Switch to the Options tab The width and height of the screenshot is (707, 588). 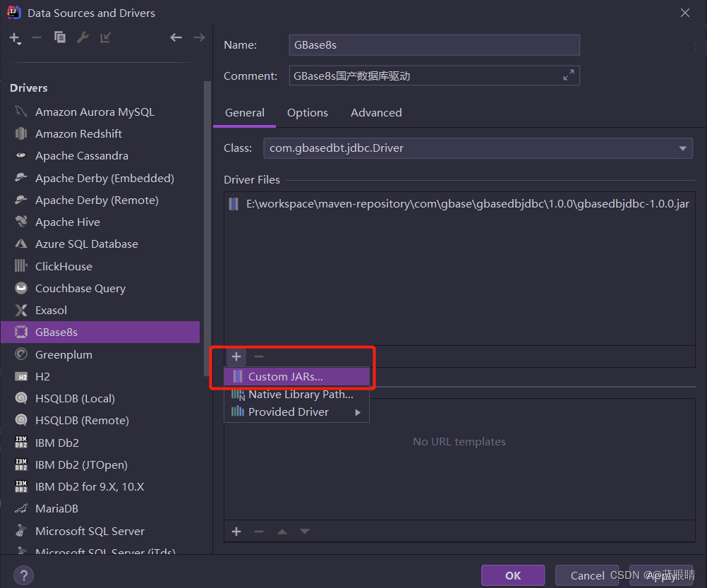coord(308,113)
